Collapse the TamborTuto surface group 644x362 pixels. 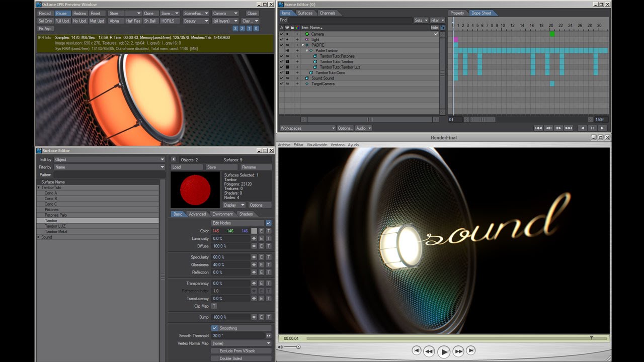pos(39,188)
